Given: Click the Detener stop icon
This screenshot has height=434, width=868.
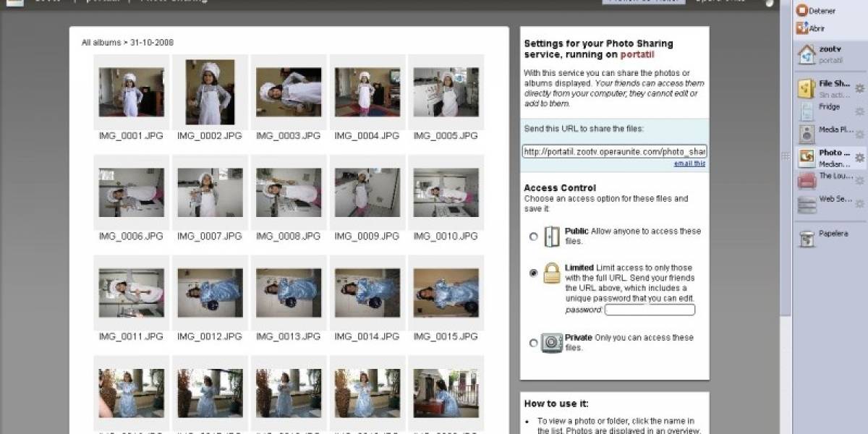Looking at the screenshot, I should (x=801, y=11).
